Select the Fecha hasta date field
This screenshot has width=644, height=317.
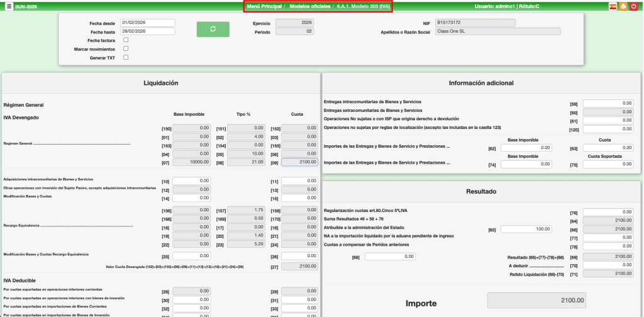tap(147, 31)
